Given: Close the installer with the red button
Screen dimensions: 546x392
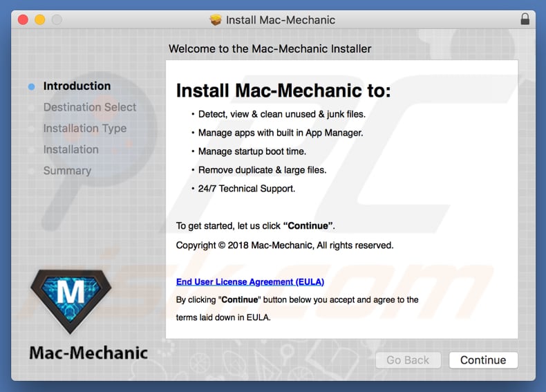Looking at the screenshot, I should point(23,19).
